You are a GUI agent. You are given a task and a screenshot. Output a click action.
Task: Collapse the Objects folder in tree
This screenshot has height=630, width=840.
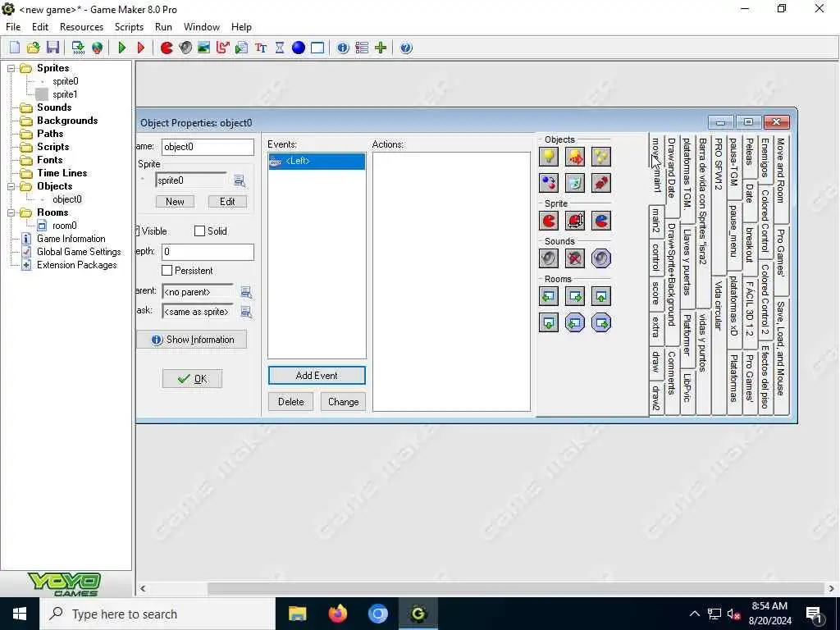pos(11,186)
